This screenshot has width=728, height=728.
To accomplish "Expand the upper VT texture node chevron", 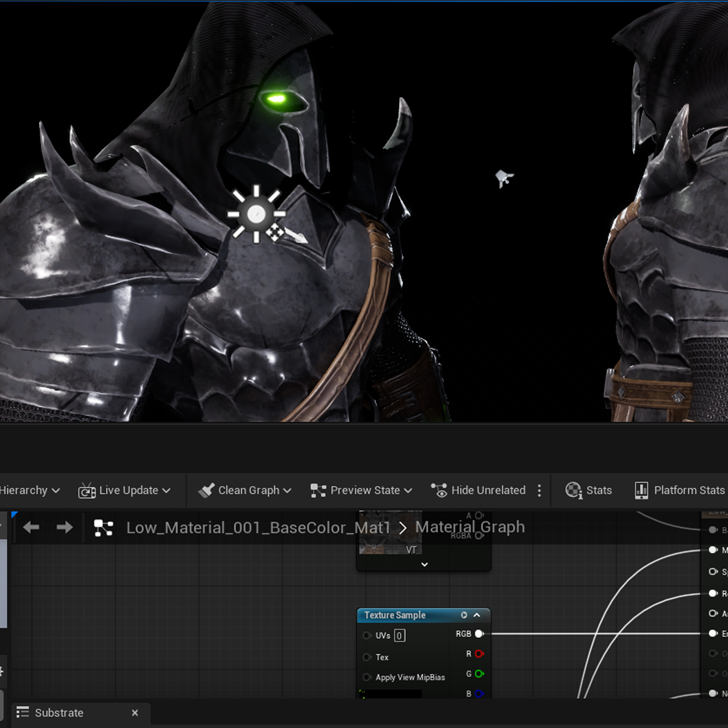I will click(x=424, y=564).
